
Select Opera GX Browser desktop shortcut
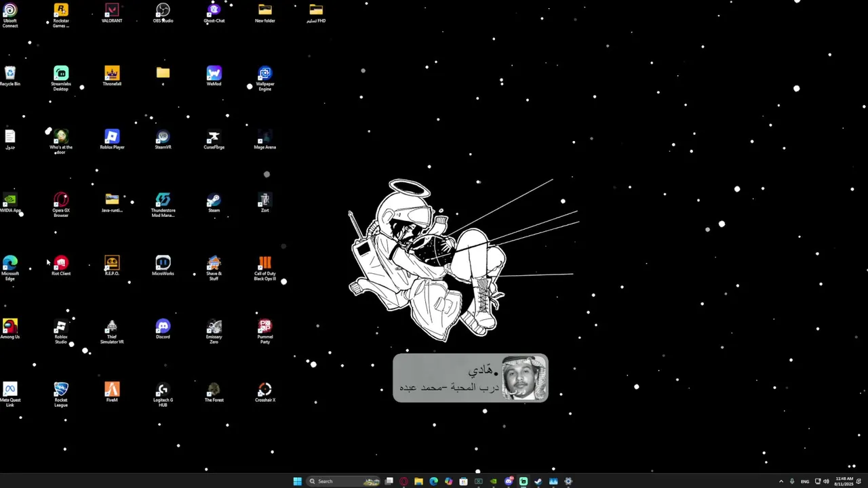(x=61, y=205)
